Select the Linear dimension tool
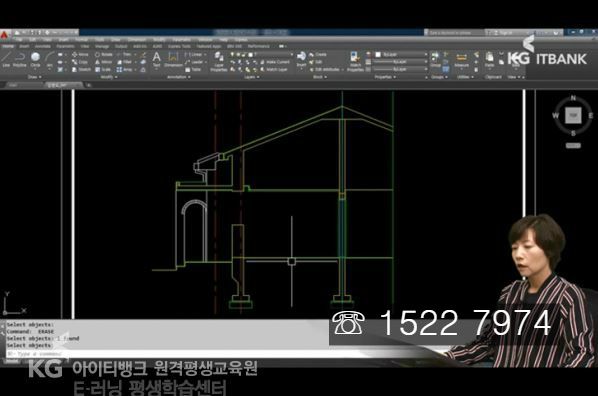The image size is (598, 396). point(195,55)
